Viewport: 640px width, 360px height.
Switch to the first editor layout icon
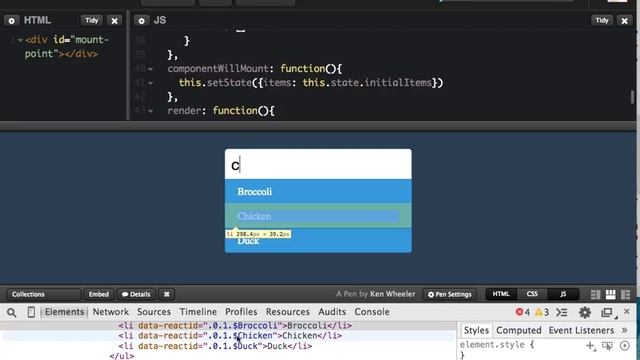click(x=596, y=294)
